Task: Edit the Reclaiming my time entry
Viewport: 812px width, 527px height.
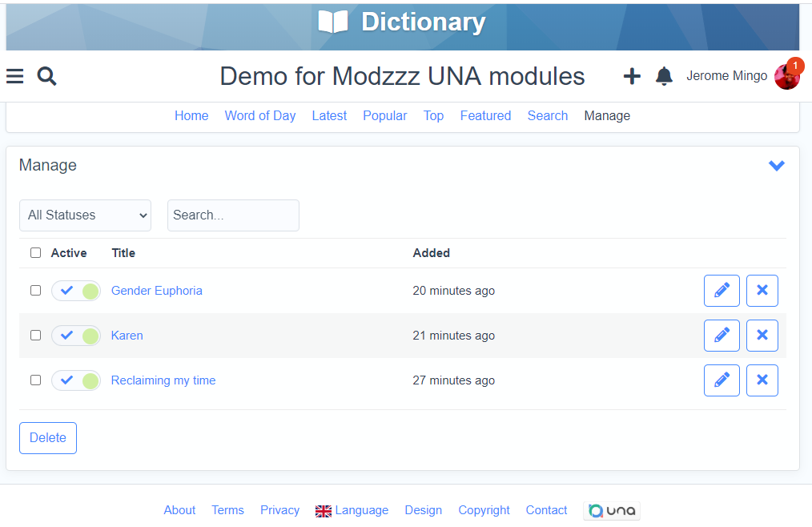Action: click(x=722, y=380)
